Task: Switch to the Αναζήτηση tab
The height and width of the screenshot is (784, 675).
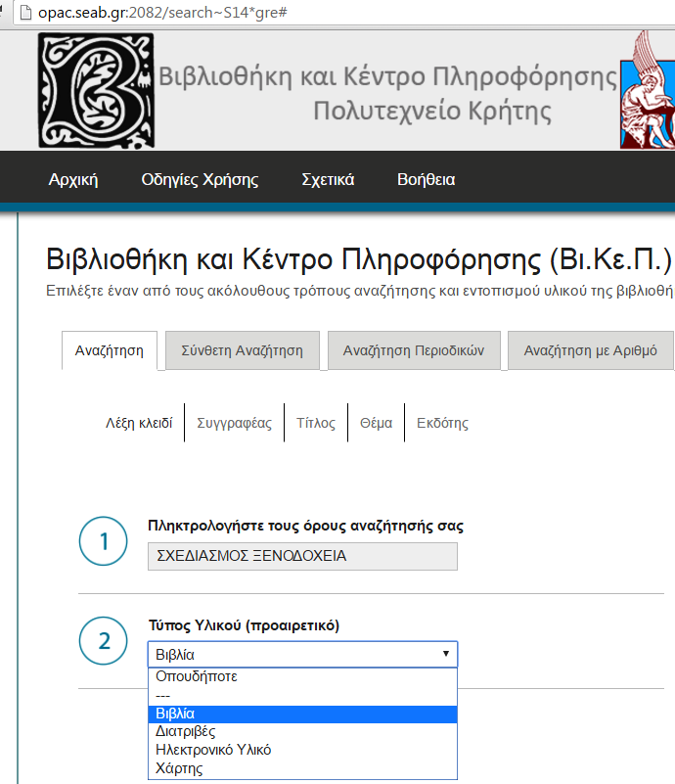Action: pos(110,350)
